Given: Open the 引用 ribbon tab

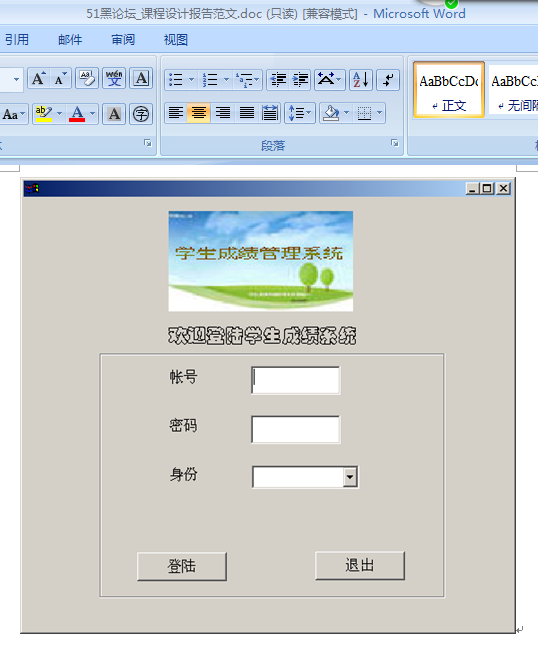Looking at the screenshot, I should coord(17,40).
